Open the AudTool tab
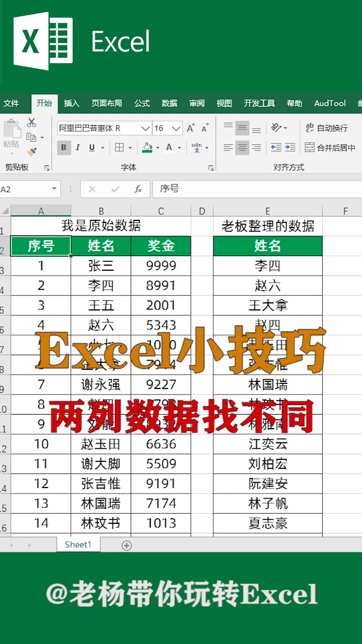Screen dimensions: 362x644 pos(330,103)
